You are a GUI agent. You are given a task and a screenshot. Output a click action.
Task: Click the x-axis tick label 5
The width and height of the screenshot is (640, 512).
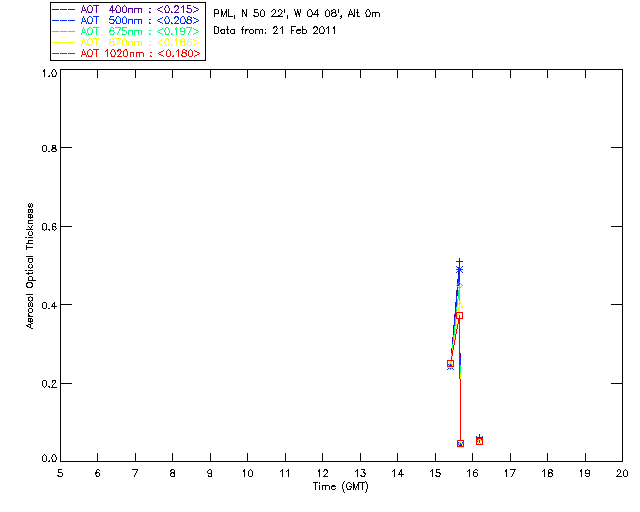tap(60, 474)
